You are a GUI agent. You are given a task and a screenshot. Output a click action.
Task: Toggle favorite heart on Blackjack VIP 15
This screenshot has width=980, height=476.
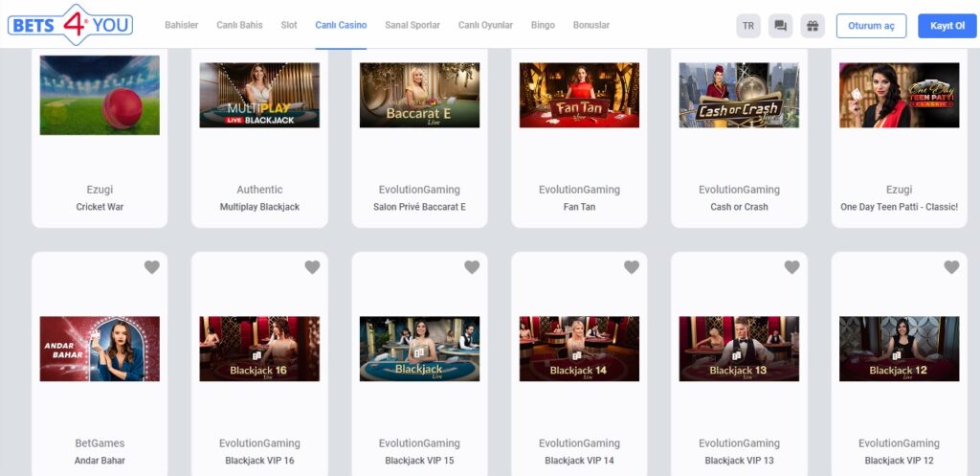tap(472, 267)
